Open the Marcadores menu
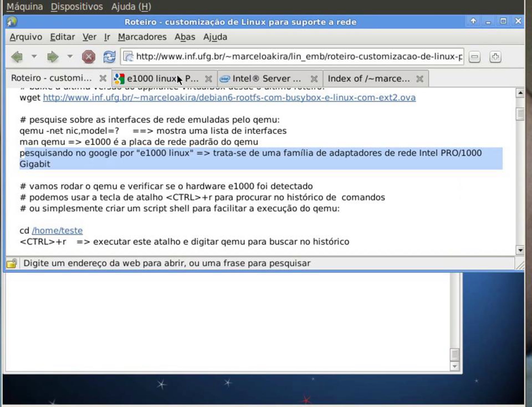Image resolution: width=532 pixels, height=407 pixels. [142, 37]
